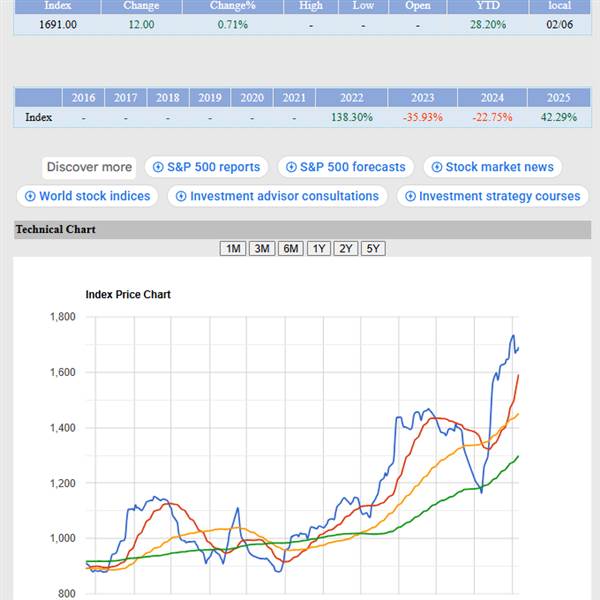Click the 2025 column header

[x=559, y=98]
